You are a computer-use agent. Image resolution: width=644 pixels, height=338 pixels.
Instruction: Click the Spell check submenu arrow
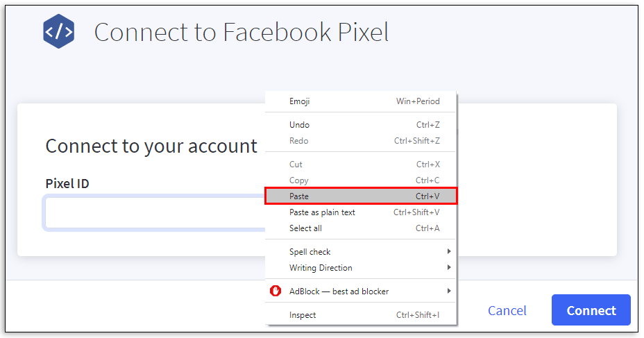449,252
